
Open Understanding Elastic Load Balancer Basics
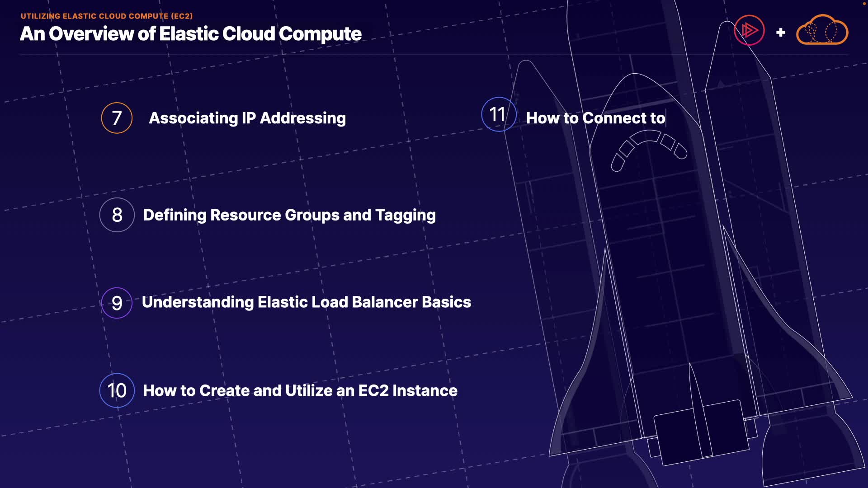[x=306, y=302]
